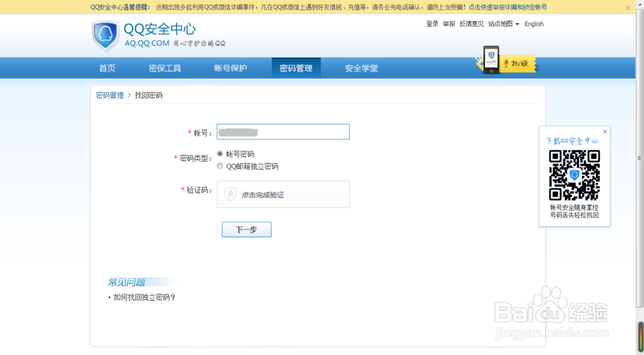This screenshot has height=355, width=644.
Task: Click the QQ Security Center shield logo
Action: click(106, 35)
